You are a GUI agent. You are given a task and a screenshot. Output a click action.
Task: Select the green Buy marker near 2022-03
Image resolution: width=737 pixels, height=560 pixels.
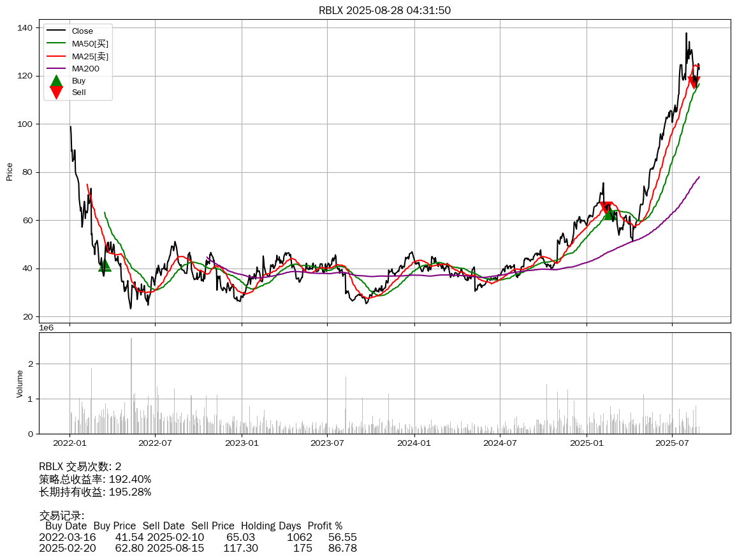point(105,265)
